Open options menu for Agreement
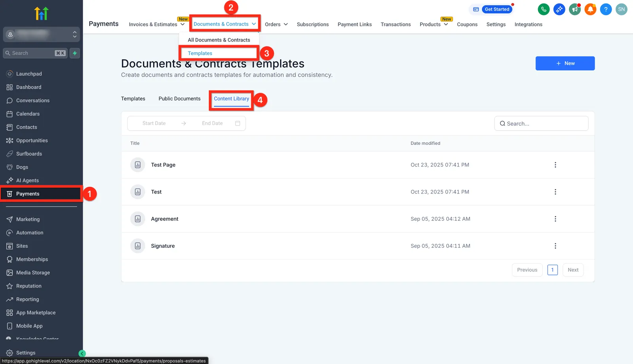This screenshot has height=364, width=633. coord(555,219)
